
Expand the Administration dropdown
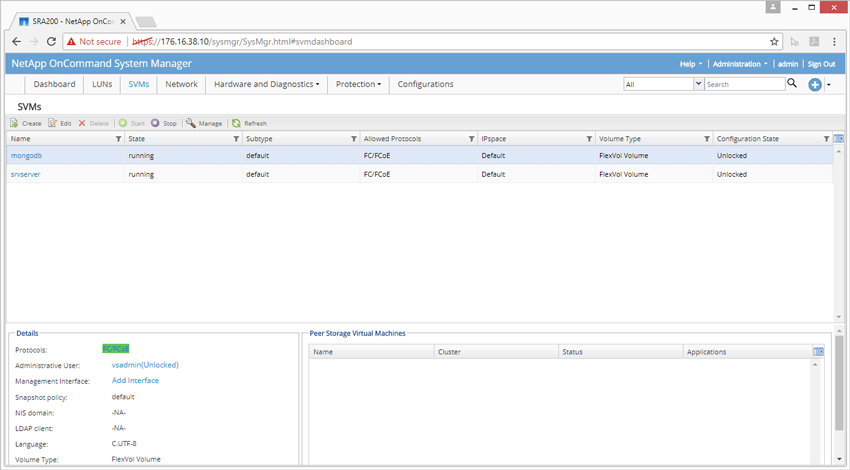pyautogui.click(x=740, y=64)
